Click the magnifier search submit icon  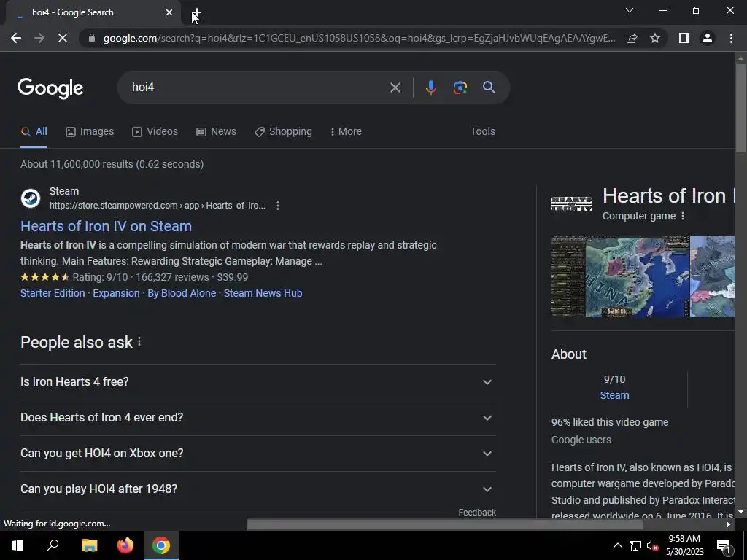[x=489, y=87]
